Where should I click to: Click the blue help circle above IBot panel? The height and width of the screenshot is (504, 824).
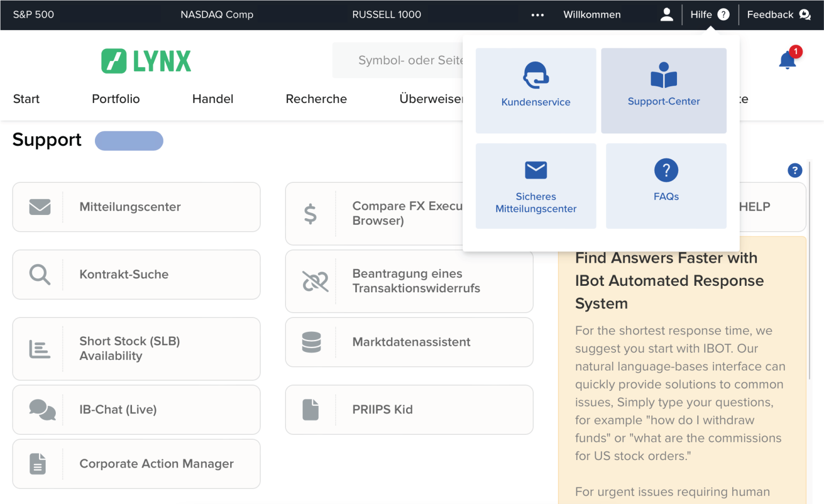pos(794,171)
